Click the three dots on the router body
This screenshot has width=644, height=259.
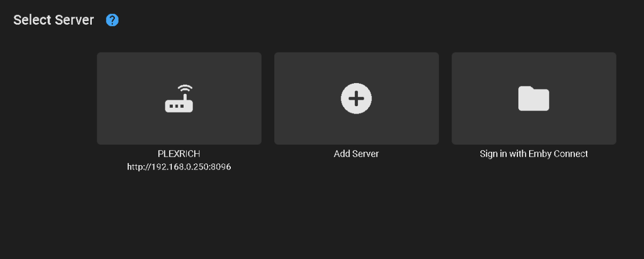pos(175,106)
